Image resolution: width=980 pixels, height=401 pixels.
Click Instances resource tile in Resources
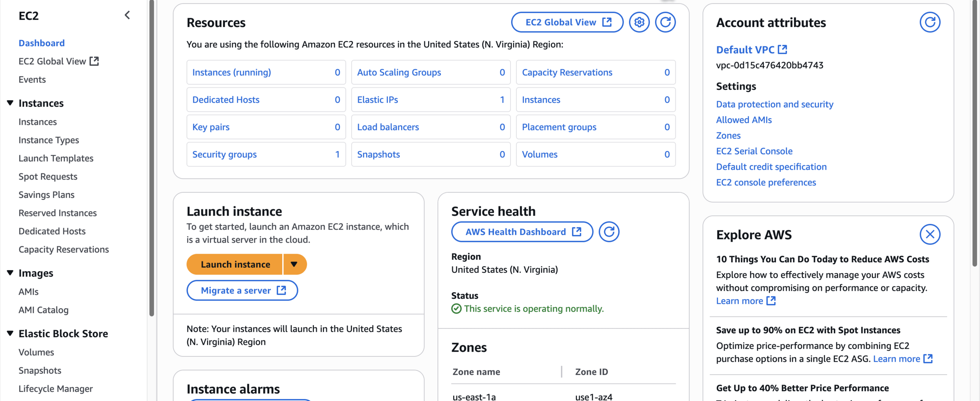click(x=596, y=100)
